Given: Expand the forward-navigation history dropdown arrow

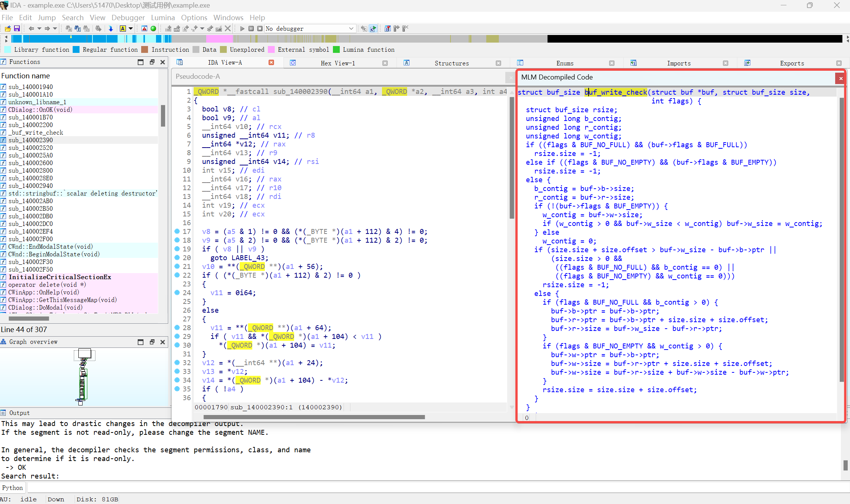Looking at the screenshot, I should click(x=55, y=29).
